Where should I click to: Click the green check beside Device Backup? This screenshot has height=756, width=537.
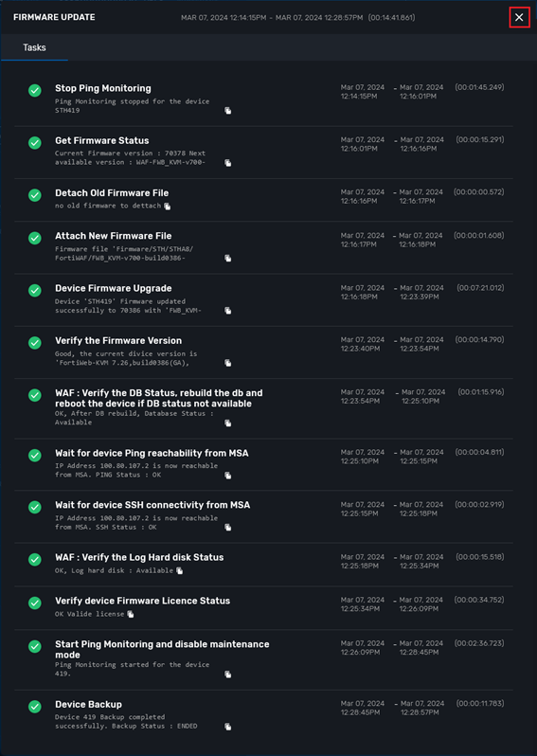click(x=35, y=707)
